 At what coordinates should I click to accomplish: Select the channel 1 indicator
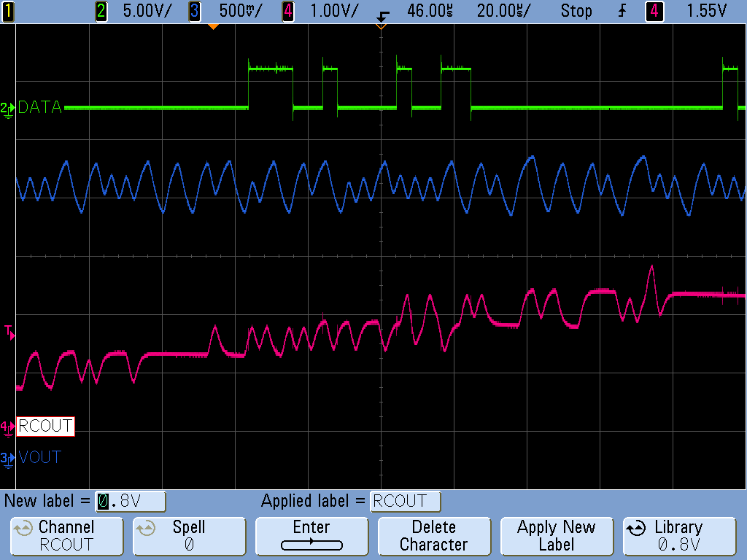(7, 11)
